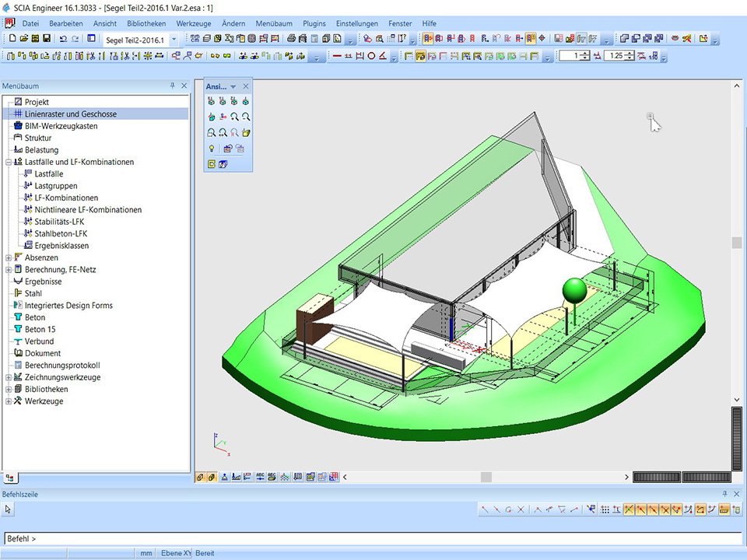
Task: Click the Save project floppy disk icon
Action: pyautogui.click(x=47, y=39)
